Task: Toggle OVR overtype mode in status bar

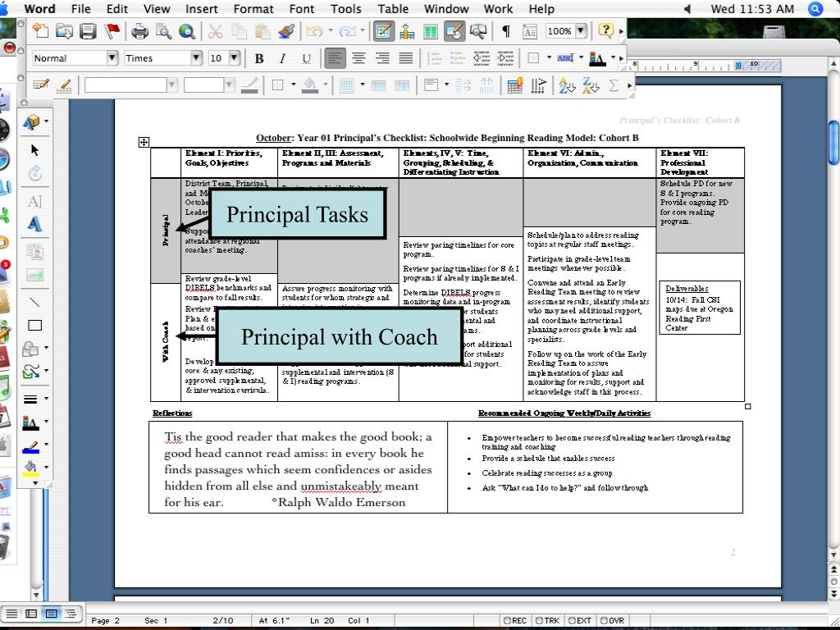Action: (x=612, y=620)
